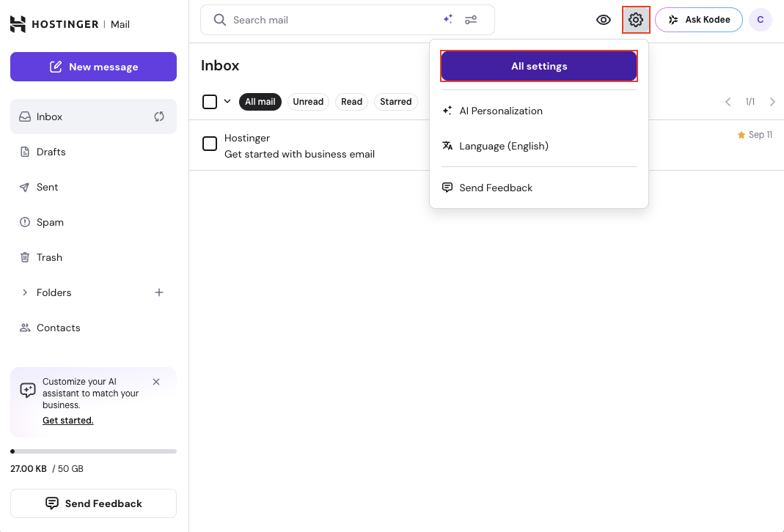Click the eye icon in top bar
The height and width of the screenshot is (532, 784).
click(x=604, y=20)
